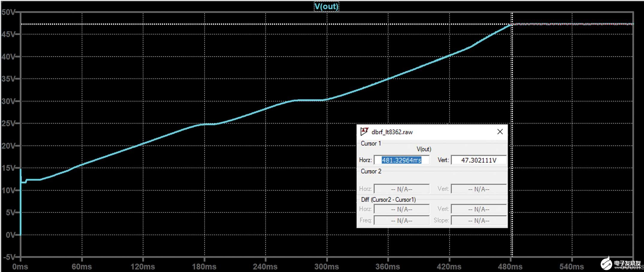Image resolution: width=644 pixels, height=272 pixels.
Task: Click the LTspice icon in dialog title
Action: point(364,131)
